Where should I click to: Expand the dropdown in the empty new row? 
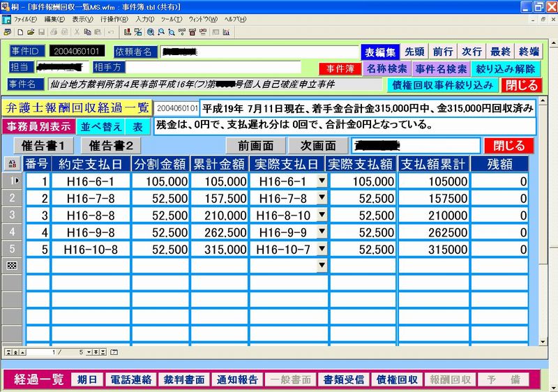[x=322, y=265]
